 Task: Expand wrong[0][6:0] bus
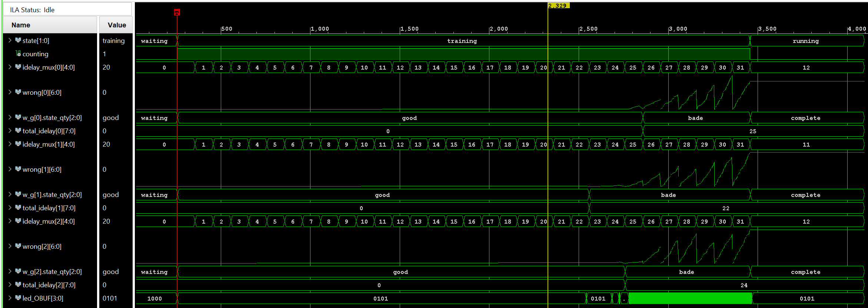click(x=10, y=92)
